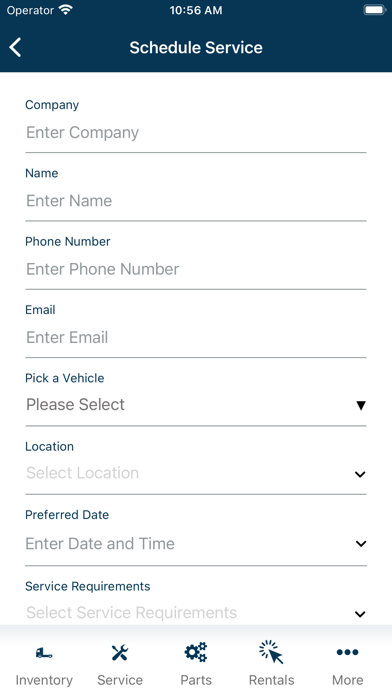392x696 pixels.
Task: Focus the Enter Email field
Action: (196, 337)
